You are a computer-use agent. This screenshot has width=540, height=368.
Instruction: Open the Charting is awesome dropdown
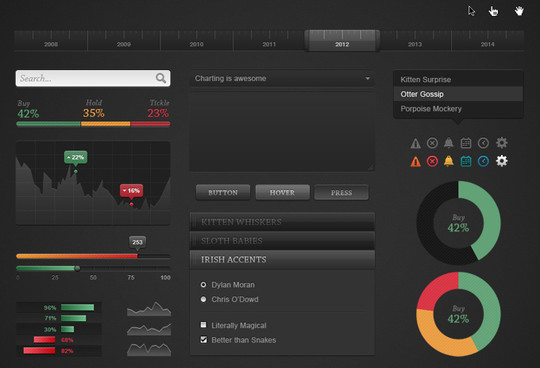[282, 78]
